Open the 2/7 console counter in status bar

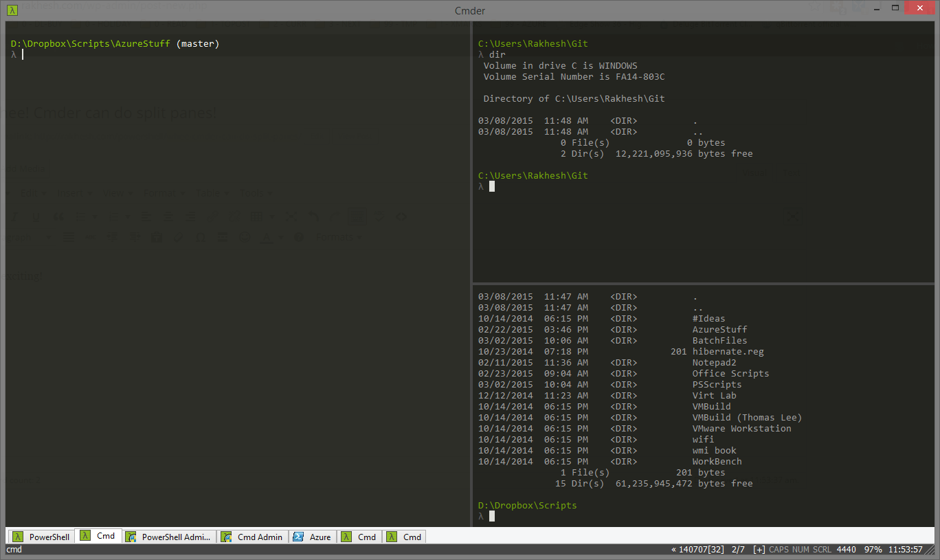(738, 550)
